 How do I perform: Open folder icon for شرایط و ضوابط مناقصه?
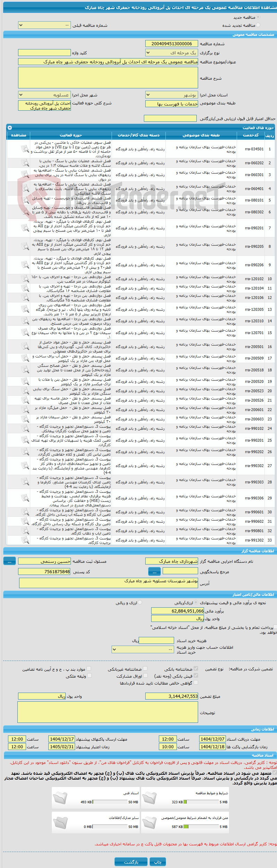point(149,798)
